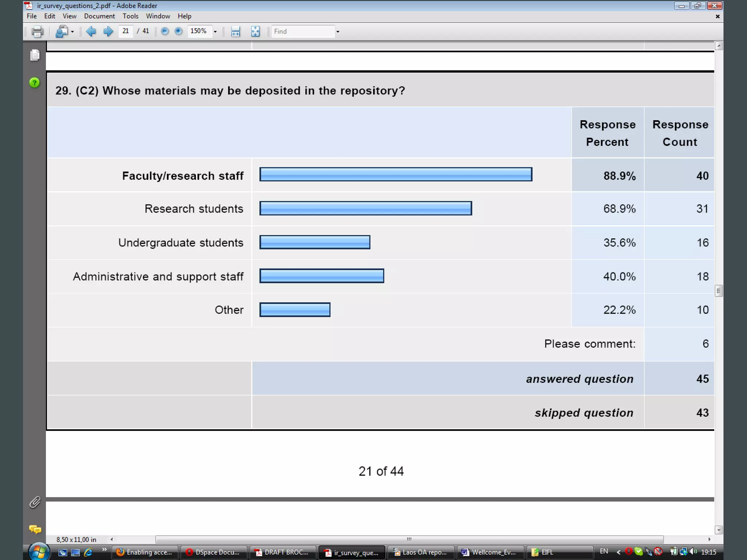The image size is (747, 560).
Task: Click the zoom in plus button
Action: click(x=178, y=31)
